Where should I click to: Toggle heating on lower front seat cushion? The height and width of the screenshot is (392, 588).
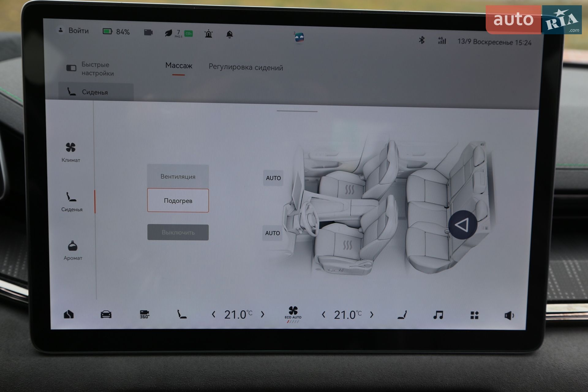pyautogui.click(x=348, y=245)
